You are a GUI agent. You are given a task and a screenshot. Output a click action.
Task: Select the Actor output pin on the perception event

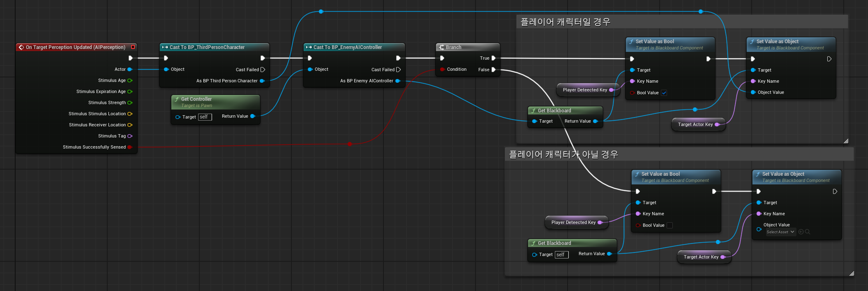tap(130, 70)
